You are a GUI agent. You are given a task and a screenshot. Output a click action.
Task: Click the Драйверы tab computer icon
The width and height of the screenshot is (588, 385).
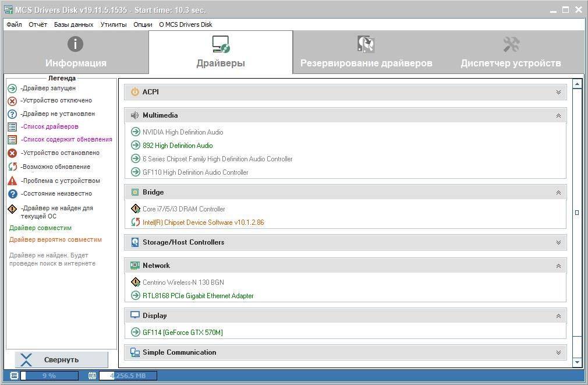pyautogui.click(x=221, y=44)
